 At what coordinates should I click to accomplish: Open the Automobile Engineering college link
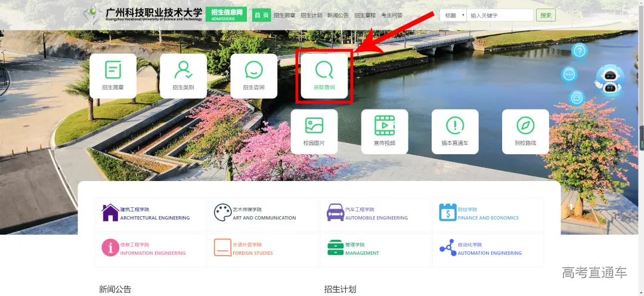376,214
